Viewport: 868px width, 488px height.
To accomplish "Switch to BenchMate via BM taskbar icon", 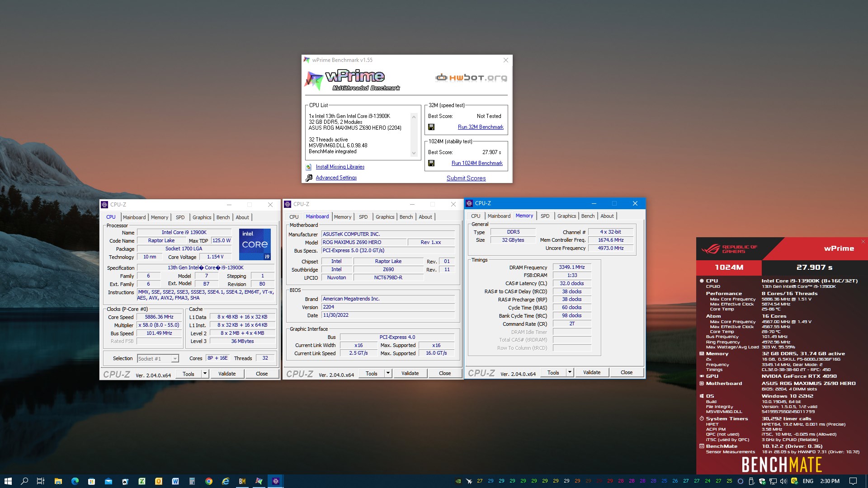I will [242, 481].
